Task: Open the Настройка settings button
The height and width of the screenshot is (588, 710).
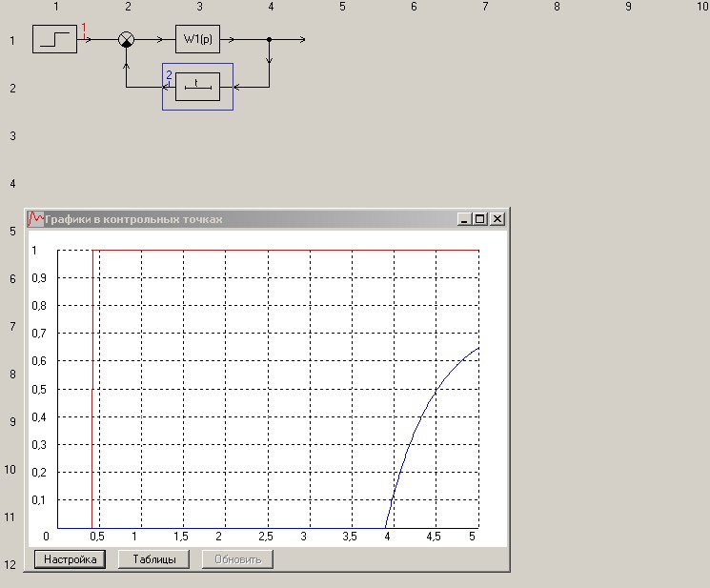Action: (71, 559)
